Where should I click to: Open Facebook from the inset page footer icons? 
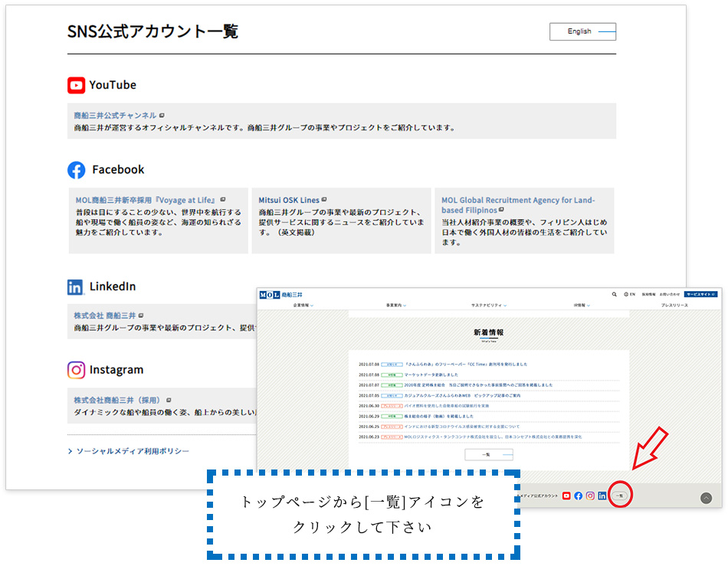click(578, 496)
